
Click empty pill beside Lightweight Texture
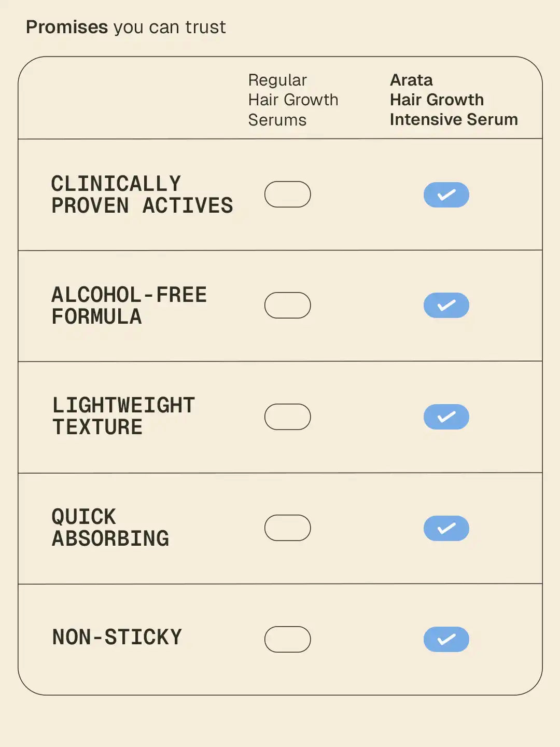click(x=287, y=417)
